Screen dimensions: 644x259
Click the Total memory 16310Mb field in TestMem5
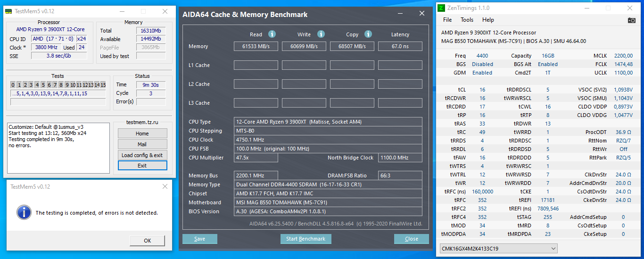point(151,31)
